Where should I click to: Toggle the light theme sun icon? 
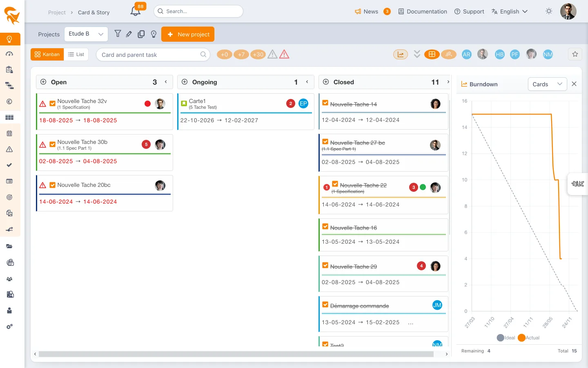[x=549, y=11]
